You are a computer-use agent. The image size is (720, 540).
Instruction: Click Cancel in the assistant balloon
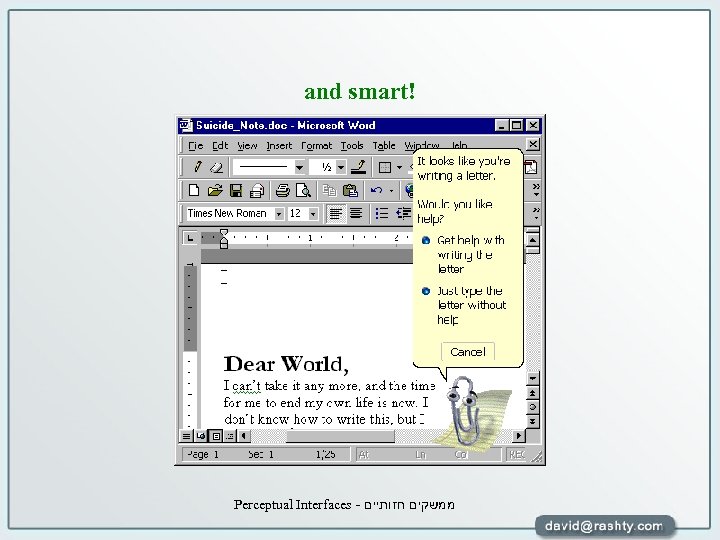tap(467, 352)
